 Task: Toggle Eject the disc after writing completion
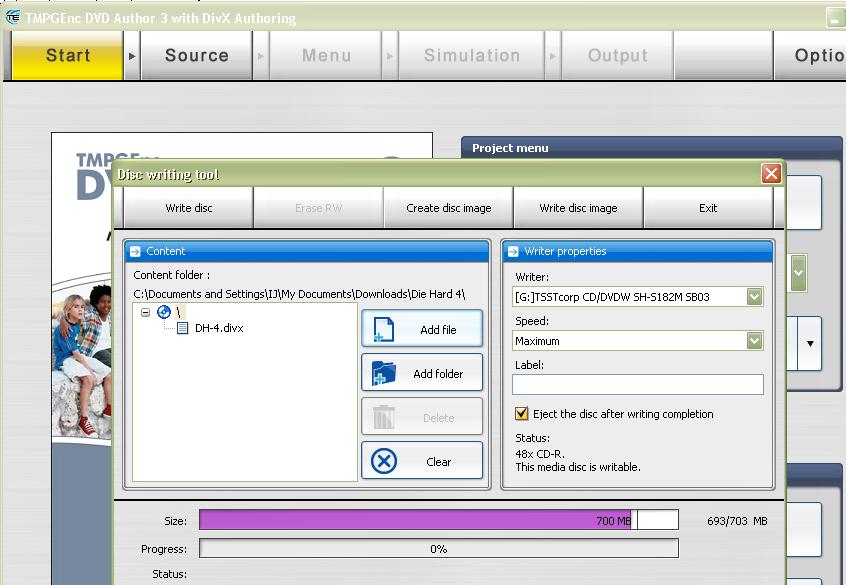[x=522, y=414]
